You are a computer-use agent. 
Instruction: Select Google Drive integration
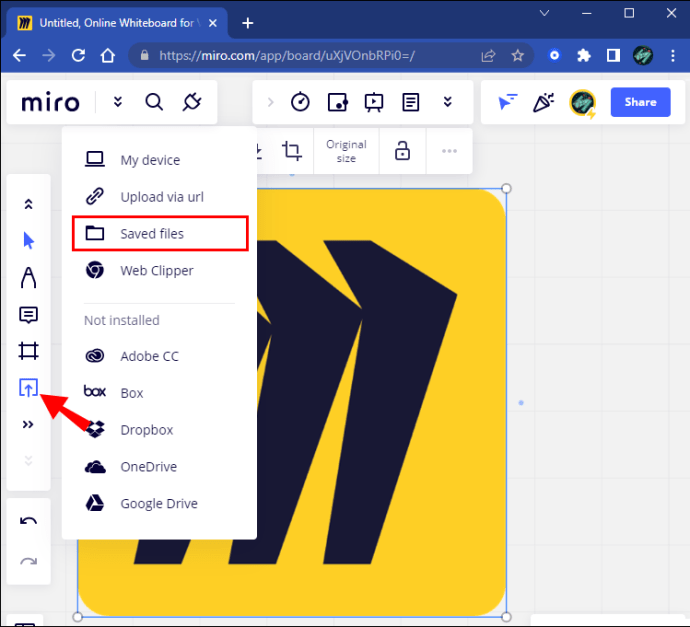(159, 503)
